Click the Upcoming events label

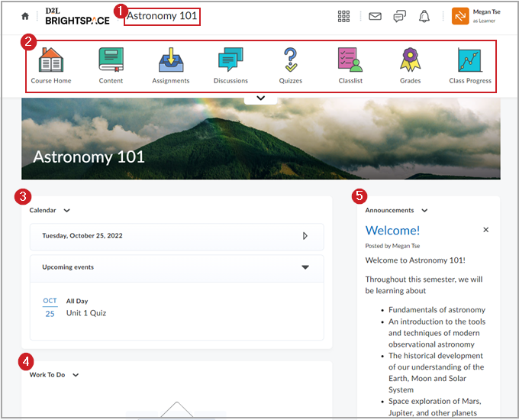[68, 267]
